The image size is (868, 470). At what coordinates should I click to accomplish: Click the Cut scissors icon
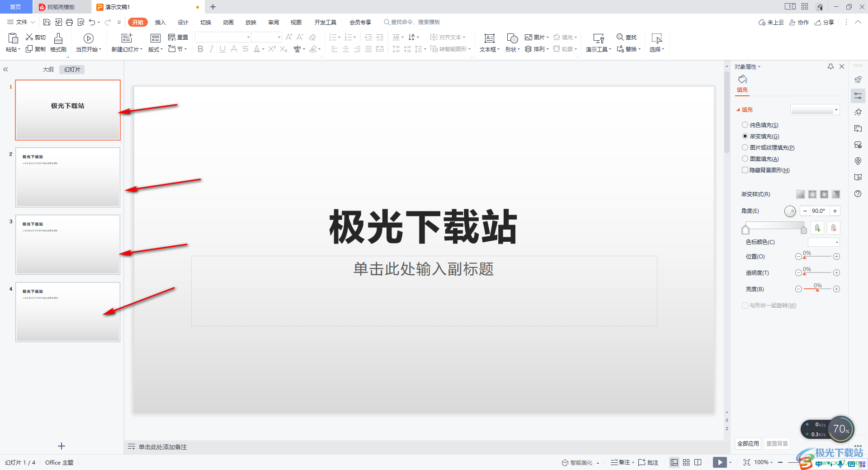pyautogui.click(x=29, y=37)
